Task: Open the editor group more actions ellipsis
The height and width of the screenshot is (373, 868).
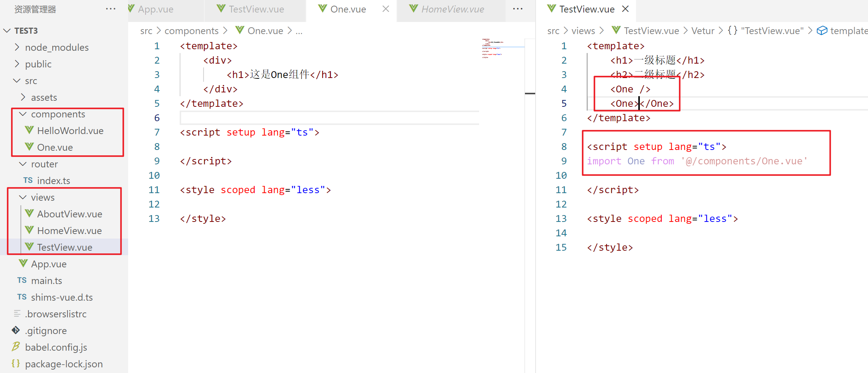Action: [517, 9]
